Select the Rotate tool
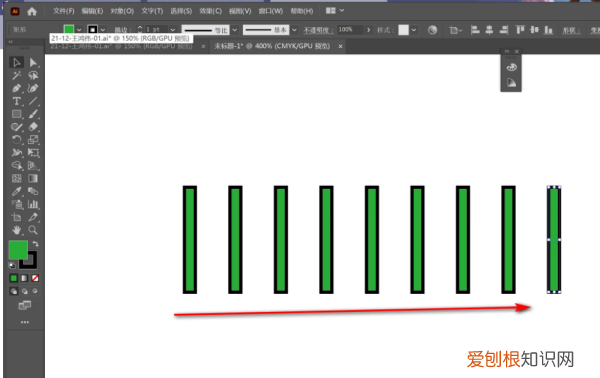 [16, 140]
